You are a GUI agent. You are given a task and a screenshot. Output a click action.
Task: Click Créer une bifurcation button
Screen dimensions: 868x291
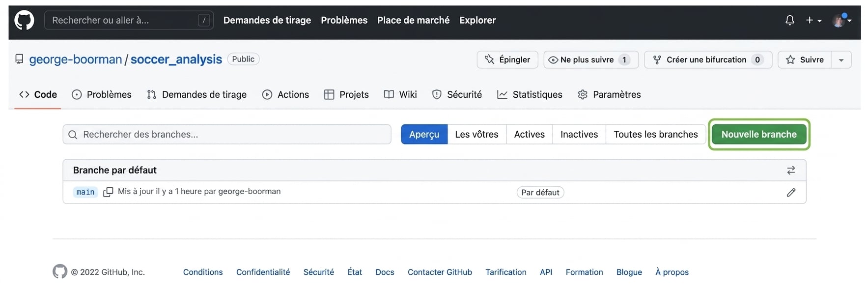coord(708,60)
